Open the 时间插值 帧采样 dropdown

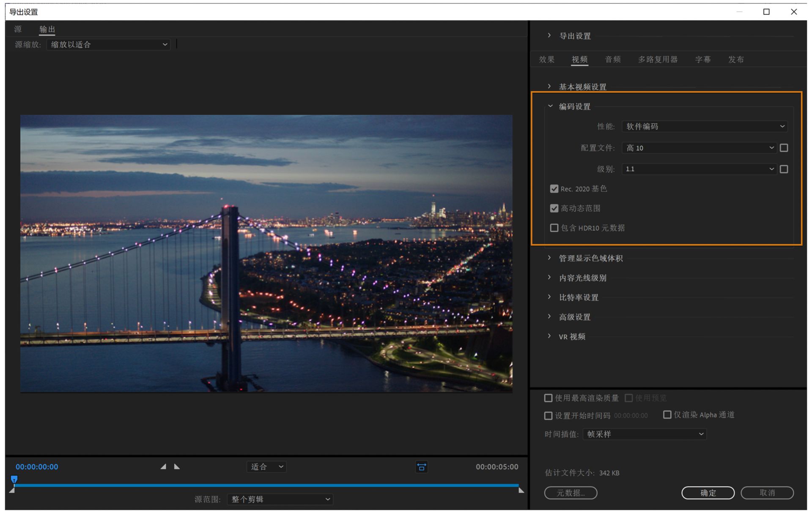645,434
